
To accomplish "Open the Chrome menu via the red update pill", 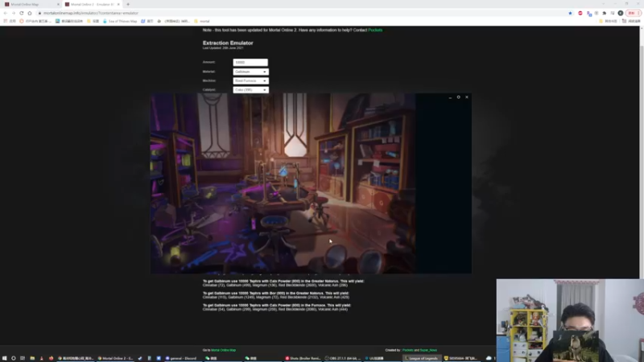I will coord(633,13).
